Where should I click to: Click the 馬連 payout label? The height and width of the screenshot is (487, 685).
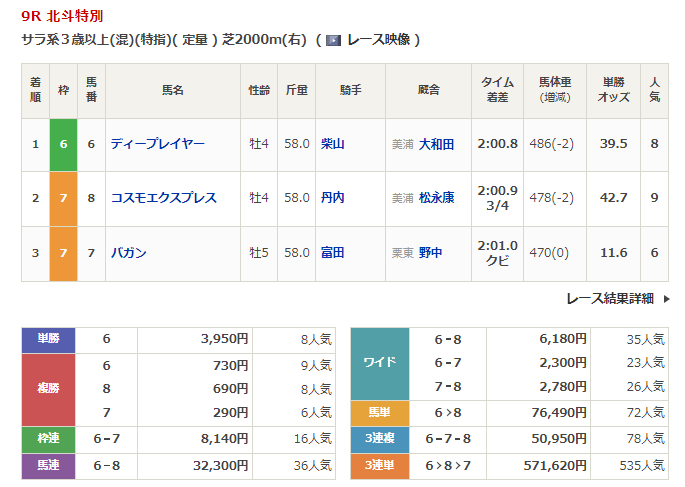pos(48,465)
